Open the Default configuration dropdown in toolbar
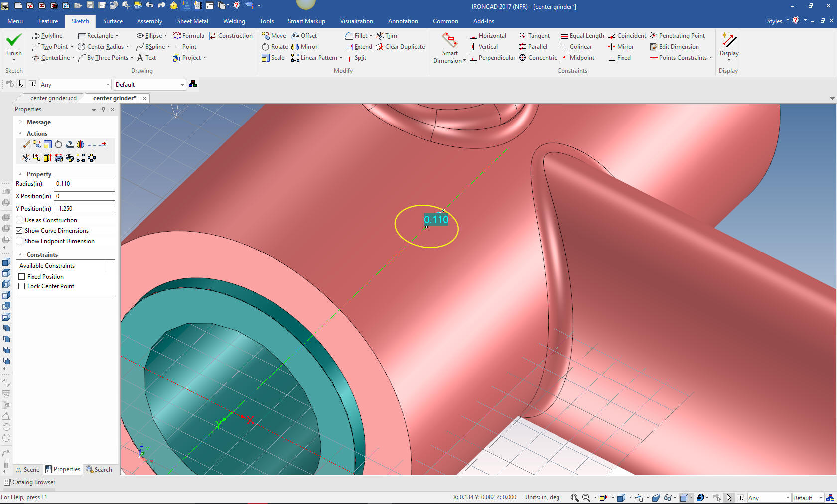837x504 pixels. pyautogui.click(x=182, y=85)
